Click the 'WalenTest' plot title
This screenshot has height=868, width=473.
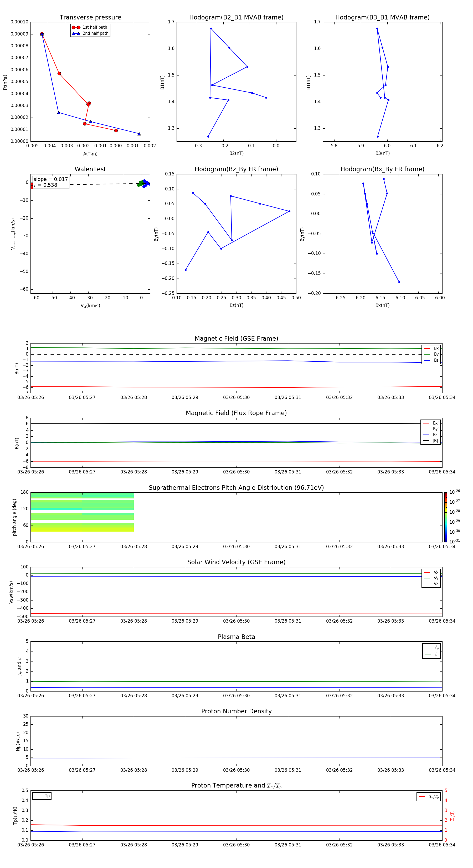90,169
